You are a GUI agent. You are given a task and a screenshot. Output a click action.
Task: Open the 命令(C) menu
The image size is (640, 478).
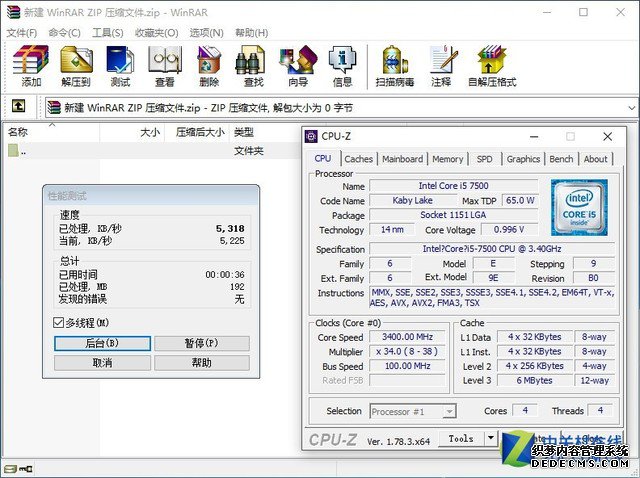(x=64, y=33)
